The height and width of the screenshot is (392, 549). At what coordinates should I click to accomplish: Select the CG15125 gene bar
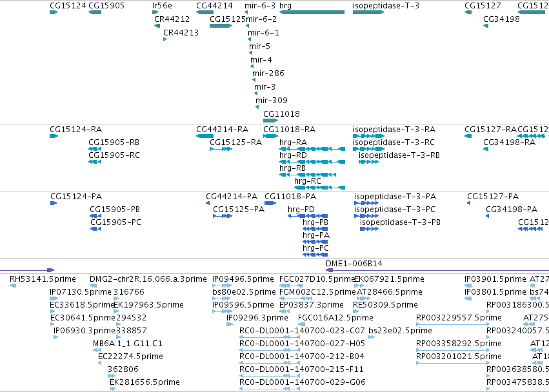click(221, 26)
